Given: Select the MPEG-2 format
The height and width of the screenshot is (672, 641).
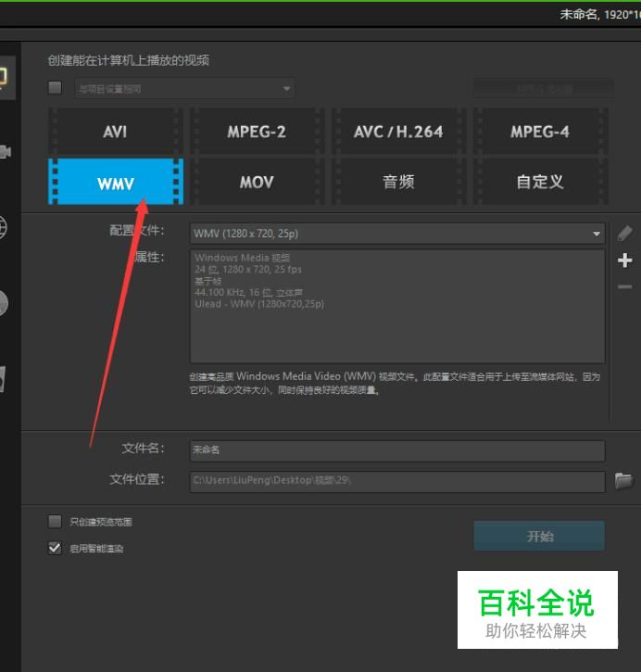Looking at the screenshot, I should [257, 132].
